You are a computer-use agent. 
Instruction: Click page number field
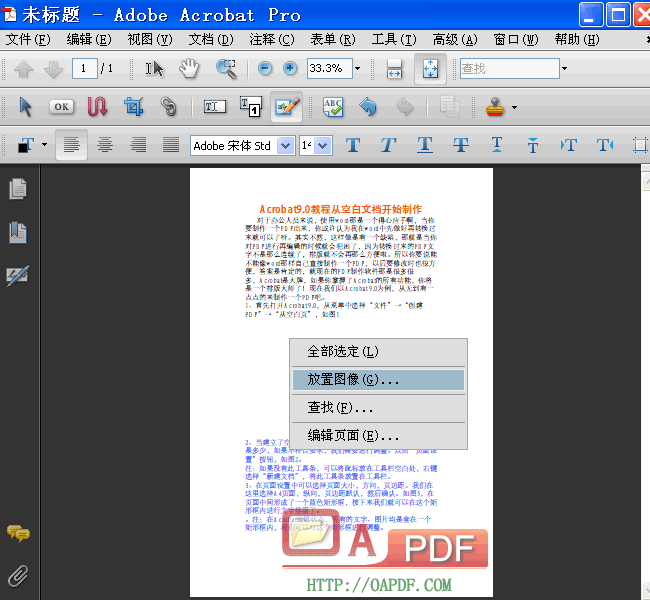click(x=85, y=68)
